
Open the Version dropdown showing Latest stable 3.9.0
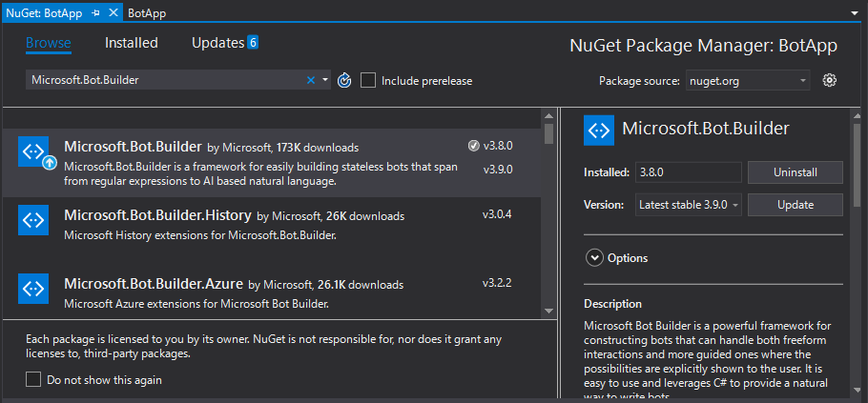tap(689, 205)
